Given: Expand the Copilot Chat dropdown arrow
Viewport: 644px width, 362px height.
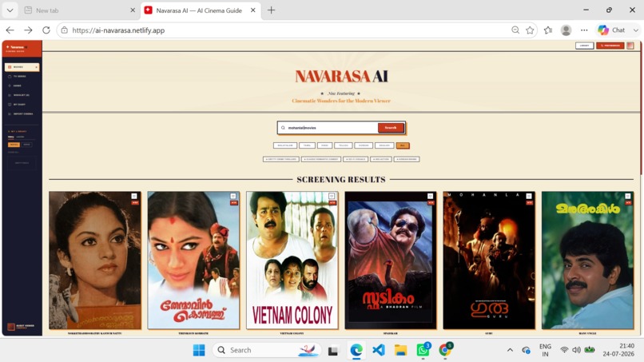Looking at the screenshot, I should click(636, 30).
